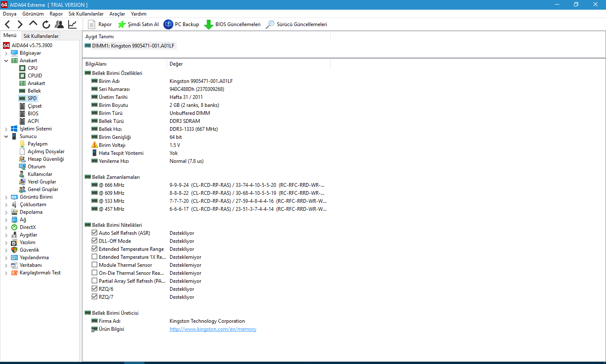Image resolution: width=606 pixels, height=364 pixels.
Task: Toggle Extended Temperature Range checkbox
Action: (x=95, y=249)
